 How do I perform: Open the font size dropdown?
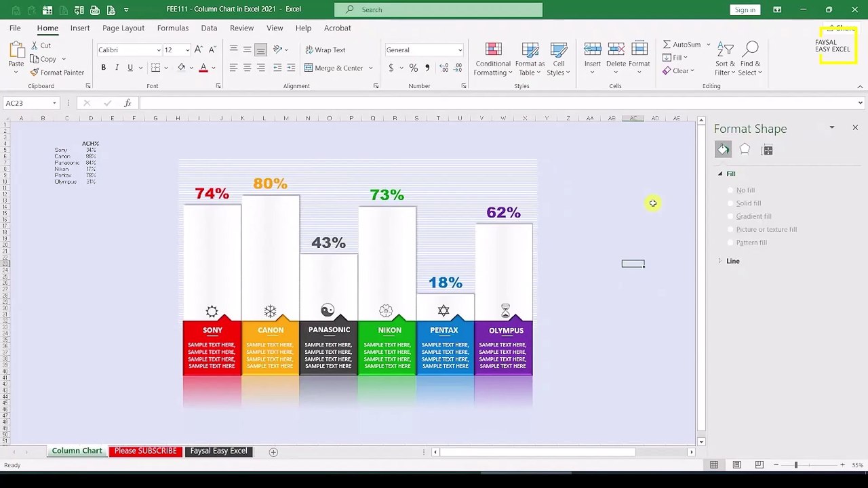coord(187,50)
